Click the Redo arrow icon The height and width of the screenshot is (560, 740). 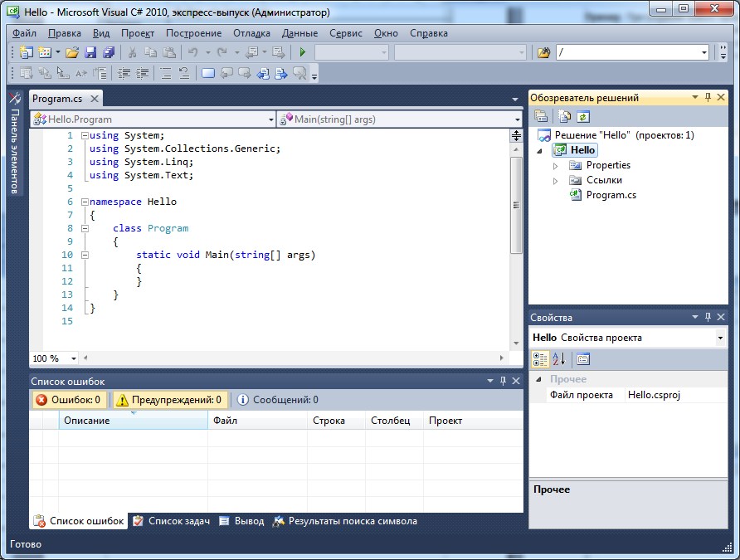click(222, 52)
